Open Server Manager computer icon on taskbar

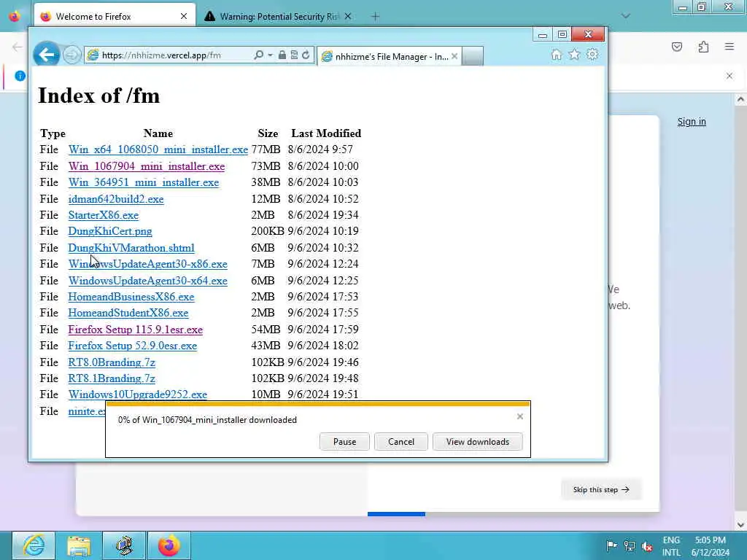tap(124, 545)
